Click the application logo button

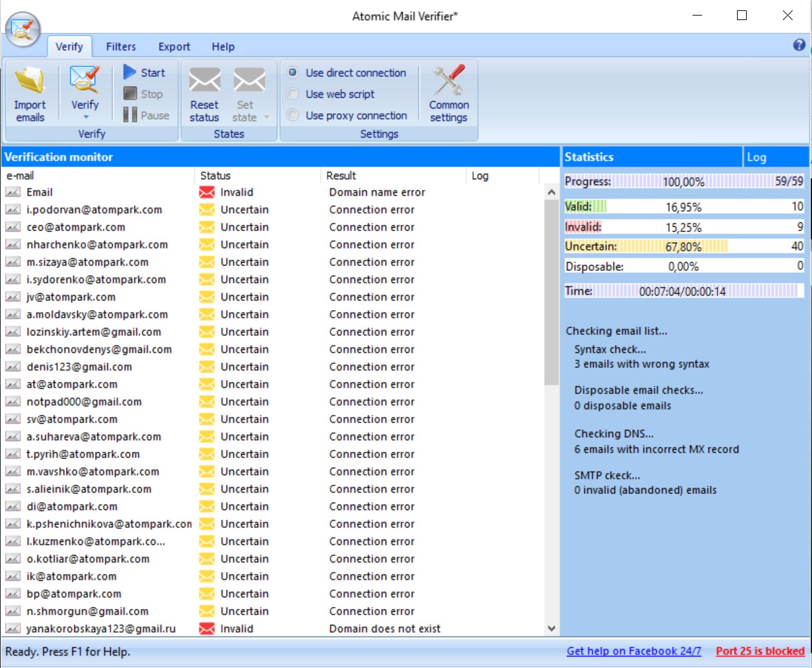(x=23, y=30)
